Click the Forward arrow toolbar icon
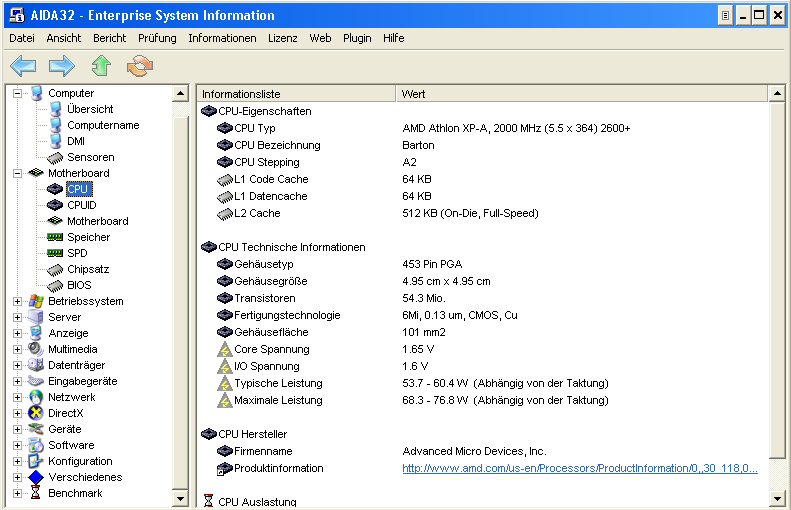Screen dimensions: 791x510 tap(62, 66)
